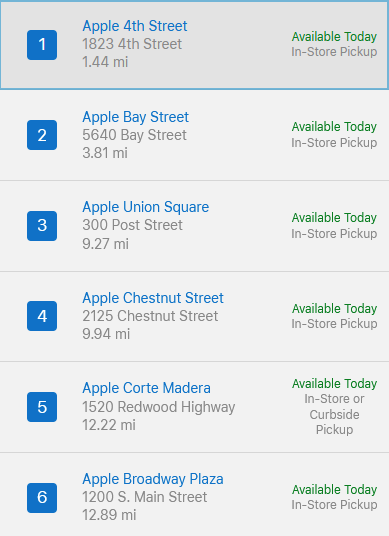Click the blue number 6 marker
This screenshot has height=536, width=389.
point(42,497)
